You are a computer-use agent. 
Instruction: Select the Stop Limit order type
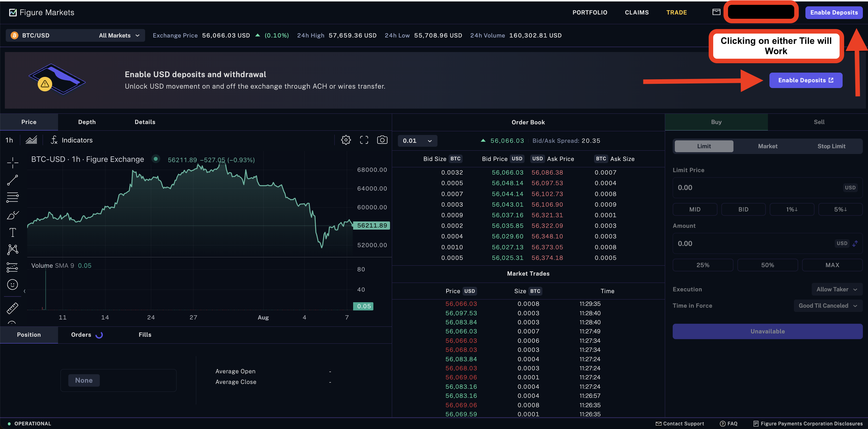[831, 146]
